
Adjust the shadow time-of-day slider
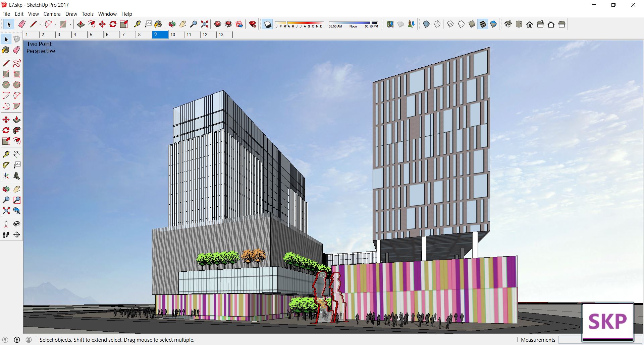click(x=353, y=23)
